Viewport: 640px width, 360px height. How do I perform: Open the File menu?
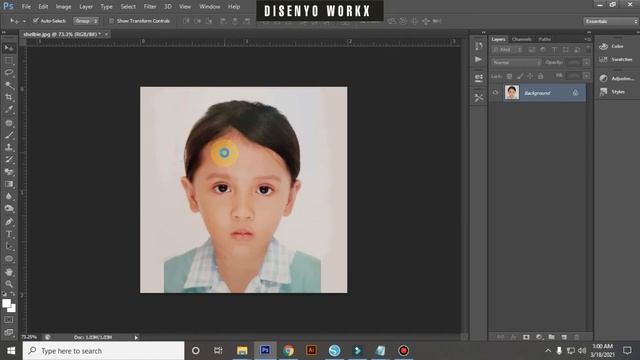coord(26,7)
